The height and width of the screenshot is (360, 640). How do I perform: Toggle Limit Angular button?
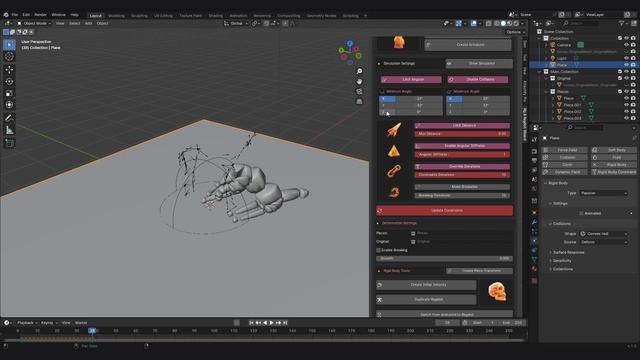coord(411,80)
